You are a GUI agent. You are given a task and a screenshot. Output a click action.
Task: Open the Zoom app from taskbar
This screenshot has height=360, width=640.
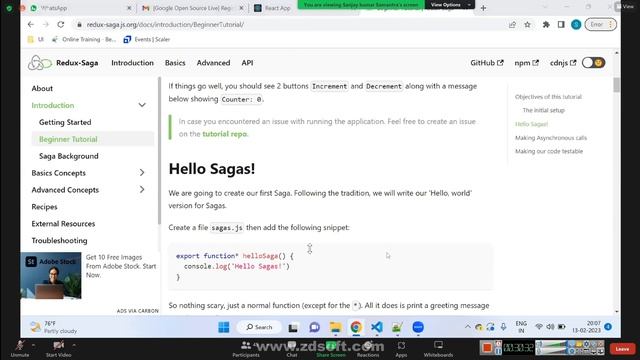coord(418,327)
